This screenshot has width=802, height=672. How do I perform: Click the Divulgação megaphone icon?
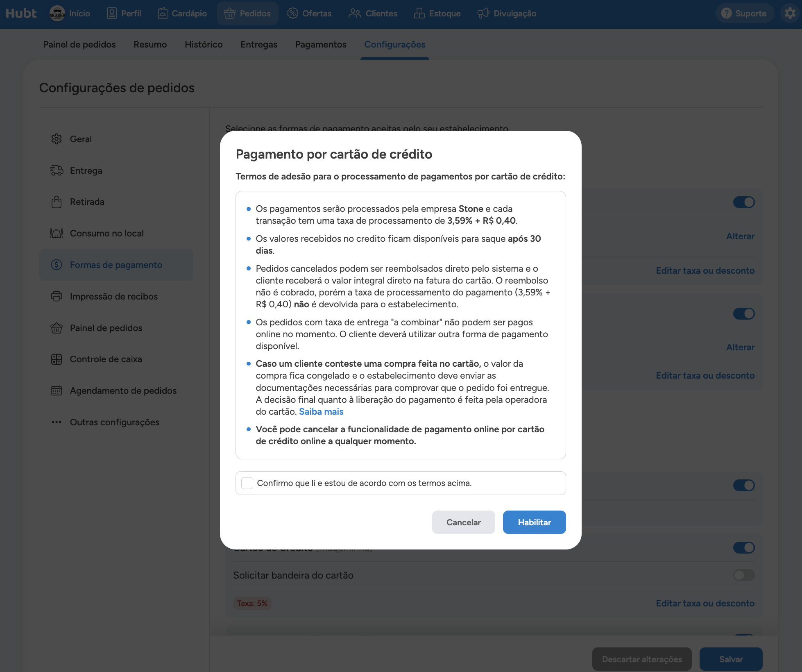coord(483,14)
